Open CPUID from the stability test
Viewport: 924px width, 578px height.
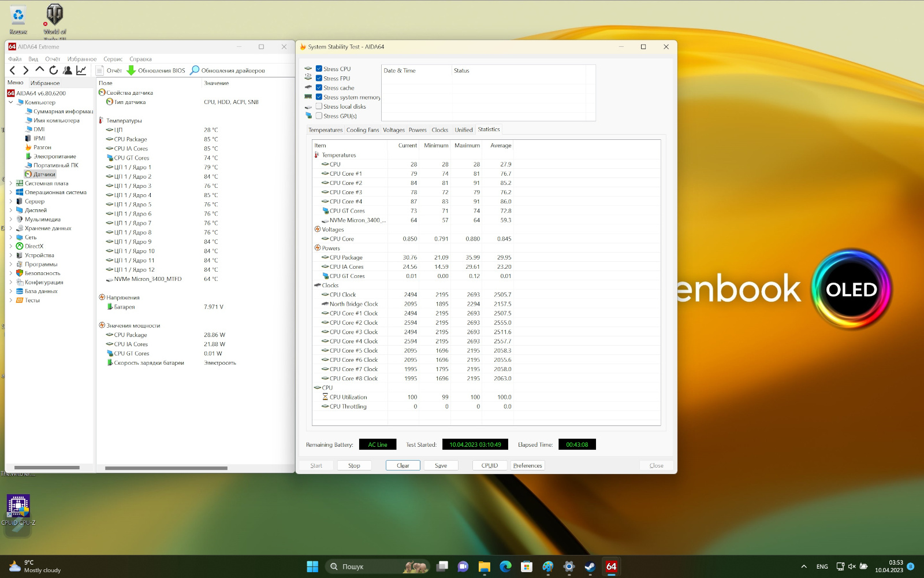[490, 465]
